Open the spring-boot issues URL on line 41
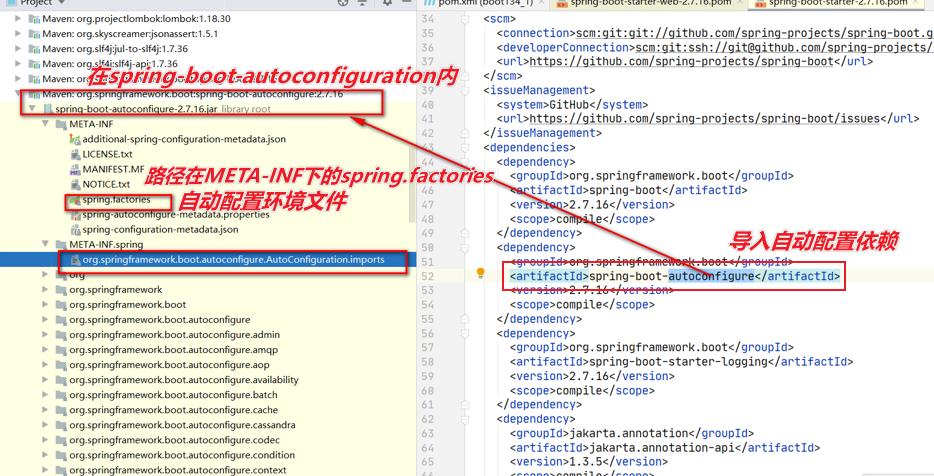Screen dimensions: 934x476 705,119
